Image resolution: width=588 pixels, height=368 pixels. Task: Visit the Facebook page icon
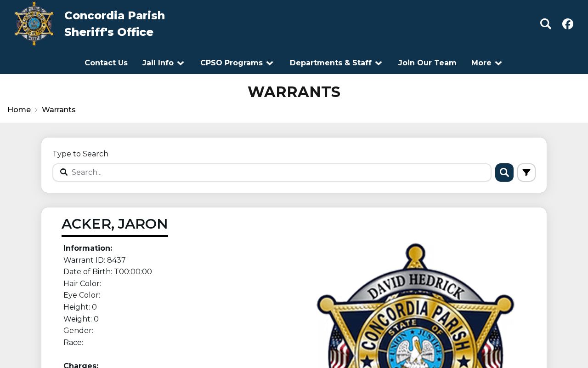click(x=568, y=24)
